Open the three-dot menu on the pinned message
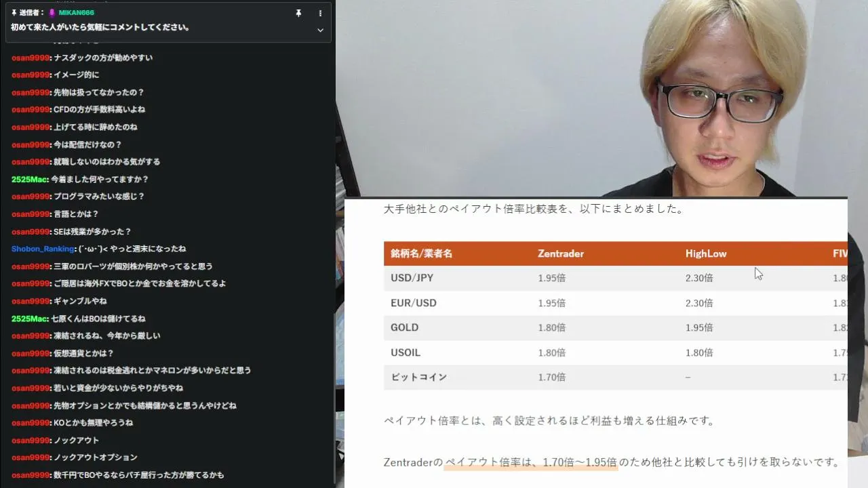Viewport: 868px width, 488px height. click(321, 13)
